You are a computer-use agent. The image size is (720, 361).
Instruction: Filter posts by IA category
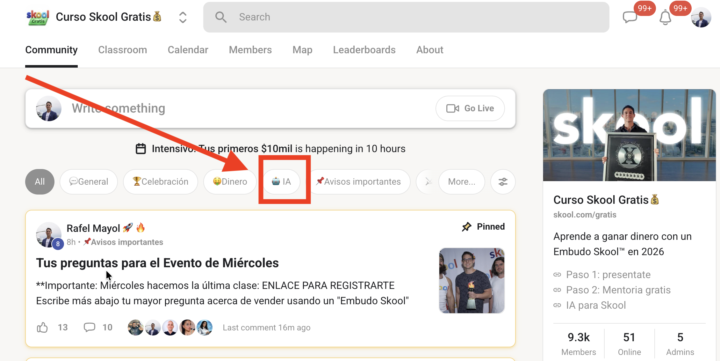click(x=281, y=181)
